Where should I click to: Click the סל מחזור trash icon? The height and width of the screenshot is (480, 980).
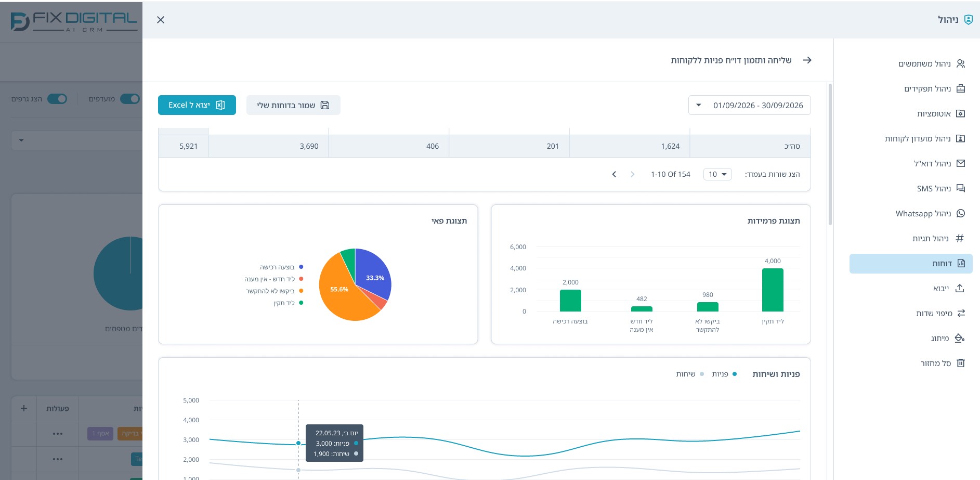tap(961, 363)
